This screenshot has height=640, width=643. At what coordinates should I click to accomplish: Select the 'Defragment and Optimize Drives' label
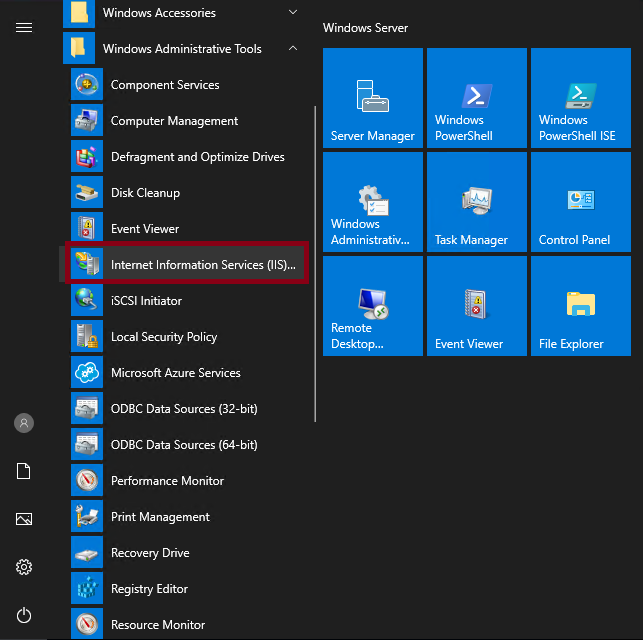click(x=198, y=157)
